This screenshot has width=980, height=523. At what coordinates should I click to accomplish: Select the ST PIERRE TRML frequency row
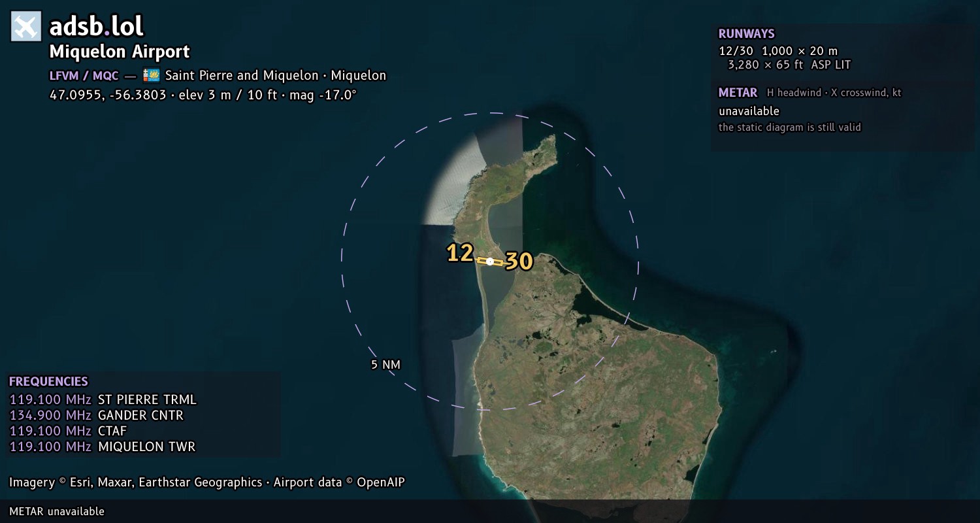coord(103,399)
